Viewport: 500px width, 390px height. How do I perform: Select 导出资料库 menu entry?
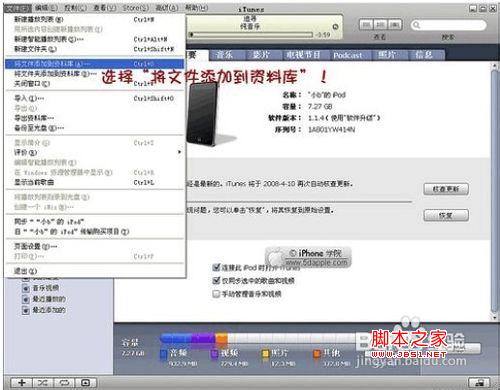(95, 118)
